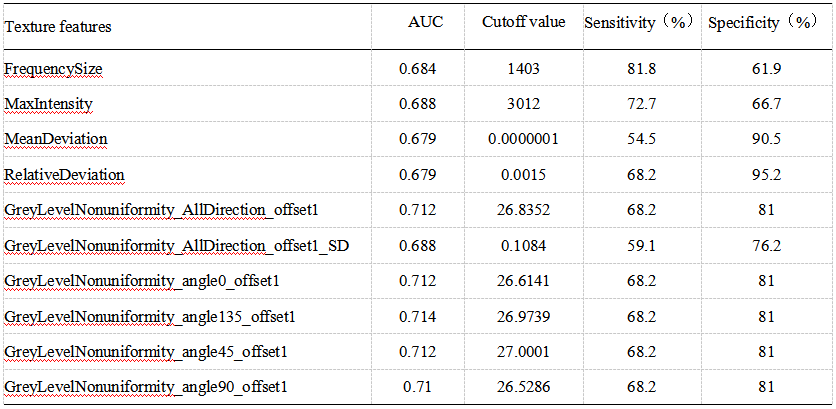The image size is (836, 409).
Task: Select the Specificity (%) column header
Action: pyautogui.click(x=762, y=22)
